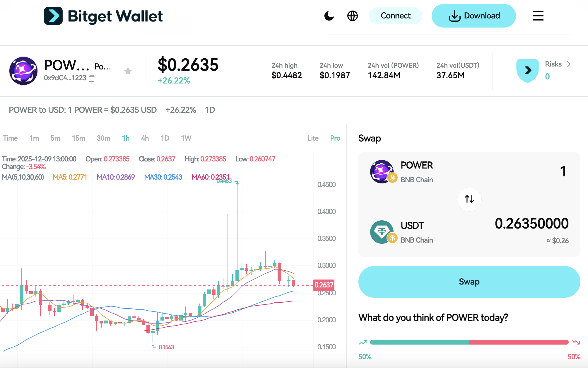
Task: Vote bullish on the POWER sentiment bar
Action: 364,342
